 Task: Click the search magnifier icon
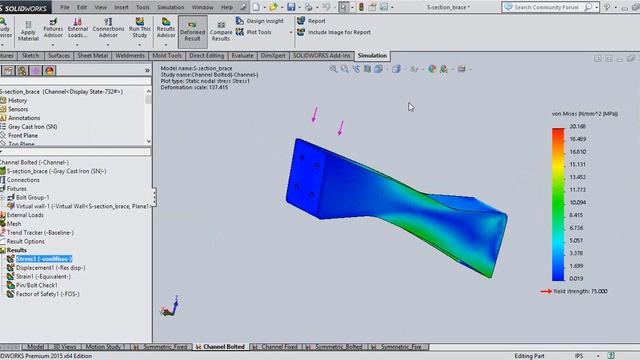(588, 7)
